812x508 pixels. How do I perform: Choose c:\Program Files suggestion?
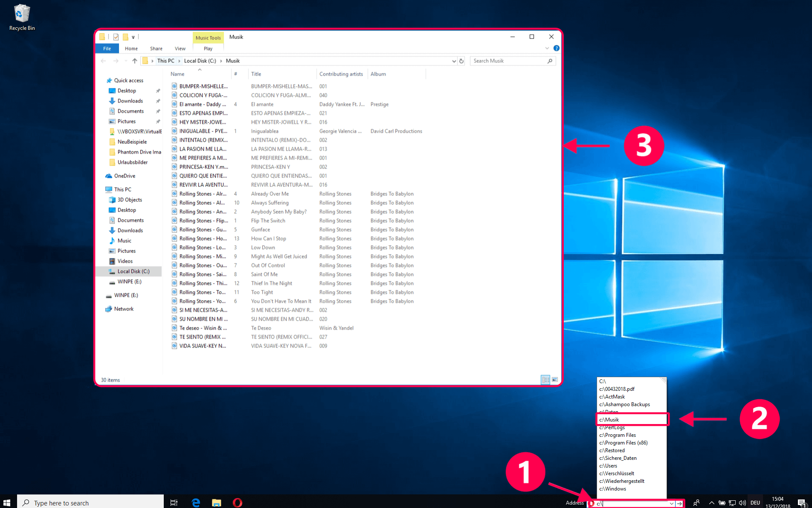(x=632, y=435)
